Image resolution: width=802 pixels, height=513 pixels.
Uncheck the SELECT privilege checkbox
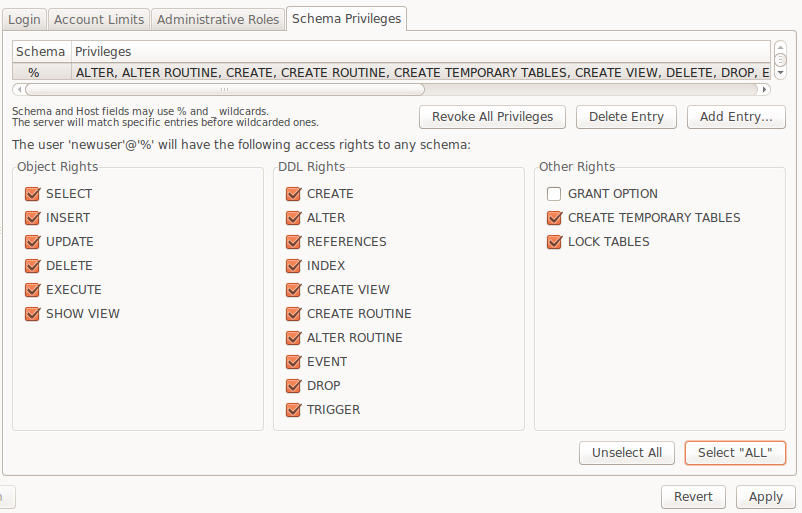[33, 194]
